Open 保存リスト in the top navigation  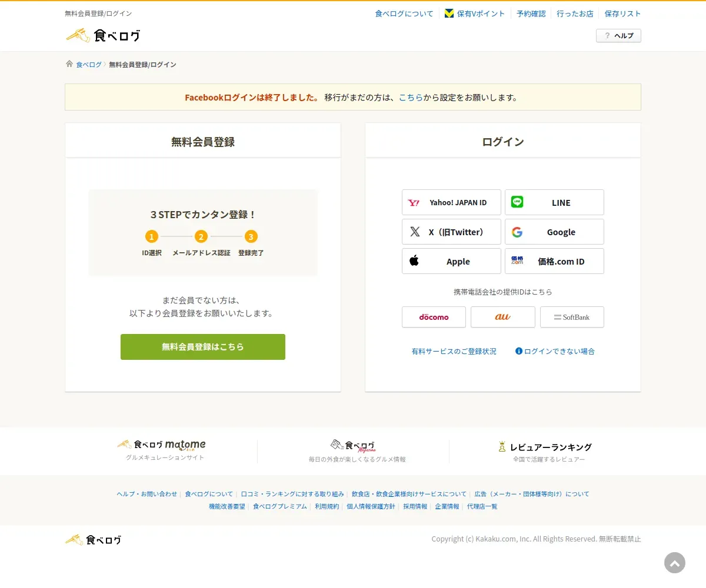click(623, 14)
